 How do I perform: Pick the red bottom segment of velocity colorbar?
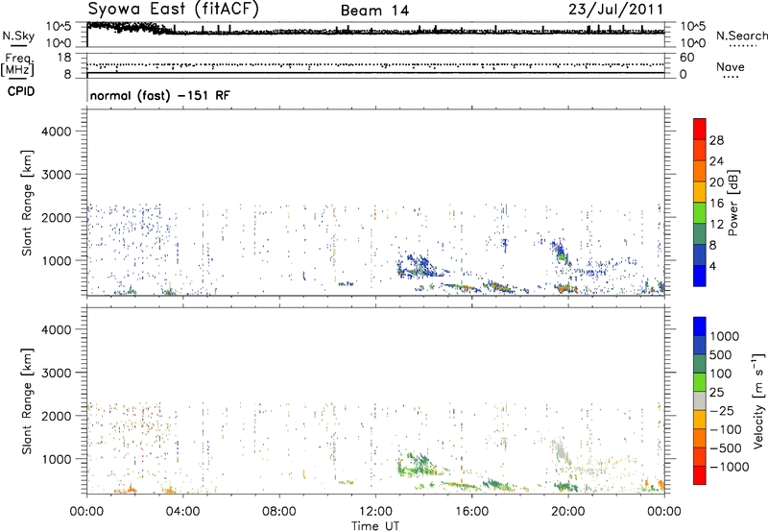[700, 475]
